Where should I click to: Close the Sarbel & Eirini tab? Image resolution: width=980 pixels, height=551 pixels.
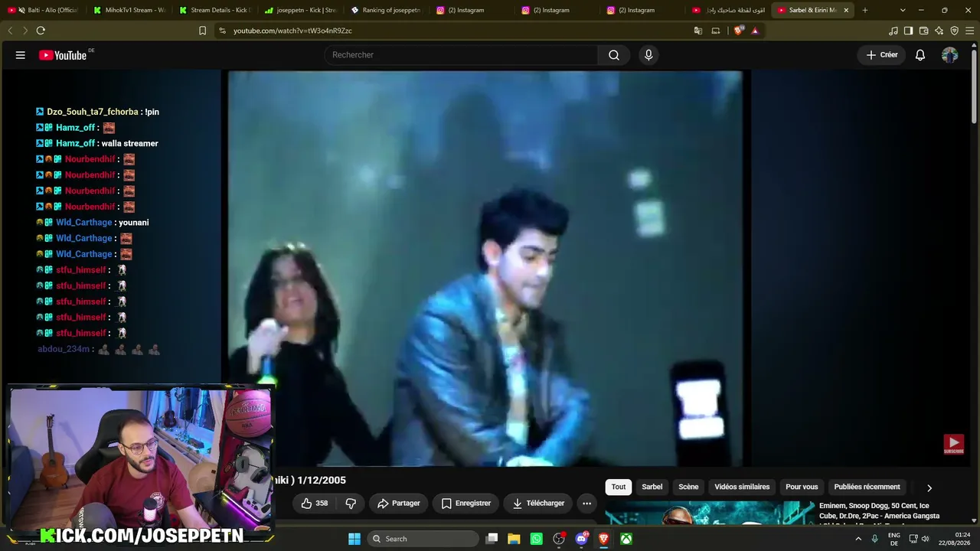[x=846, y=10]
